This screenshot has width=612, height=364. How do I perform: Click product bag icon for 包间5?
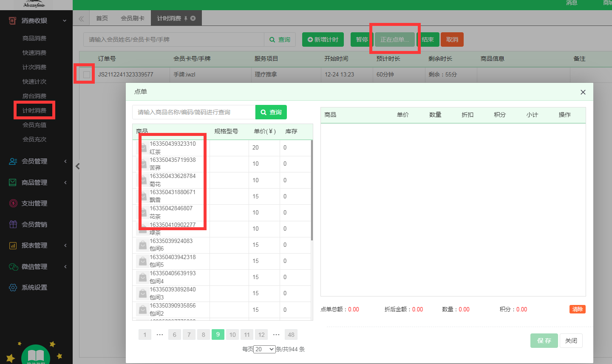click(142, 261)
